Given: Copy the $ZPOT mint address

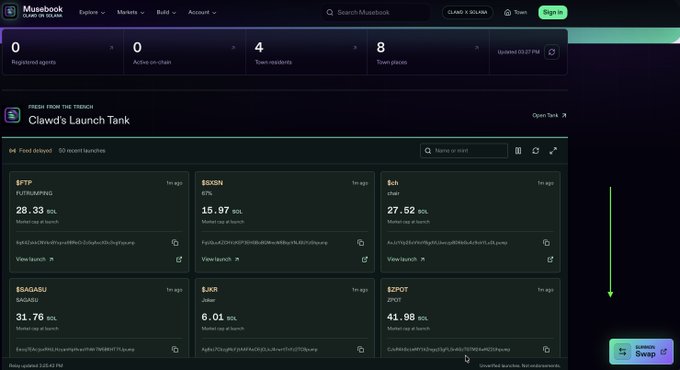Looking at the screenshot, I should click(546, 349).
